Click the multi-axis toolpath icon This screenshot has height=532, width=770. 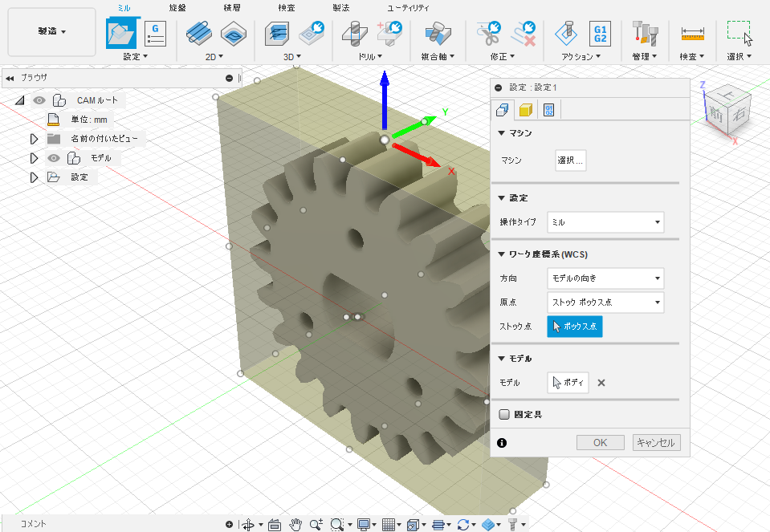coord(438,34)
